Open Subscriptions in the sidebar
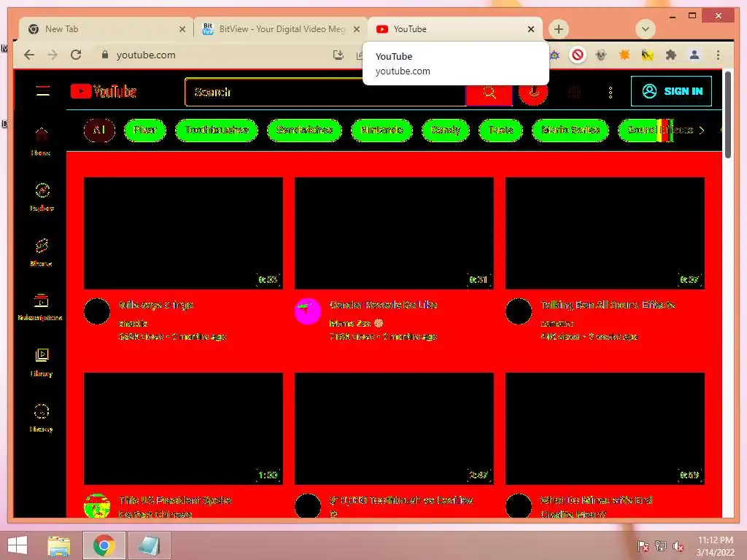 point(41,308)
